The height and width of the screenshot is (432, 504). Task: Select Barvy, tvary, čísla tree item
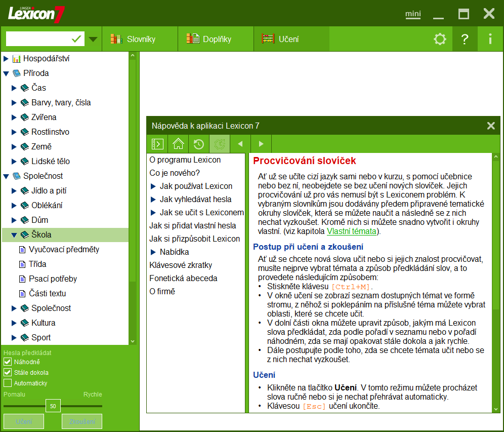coord(61,103)
